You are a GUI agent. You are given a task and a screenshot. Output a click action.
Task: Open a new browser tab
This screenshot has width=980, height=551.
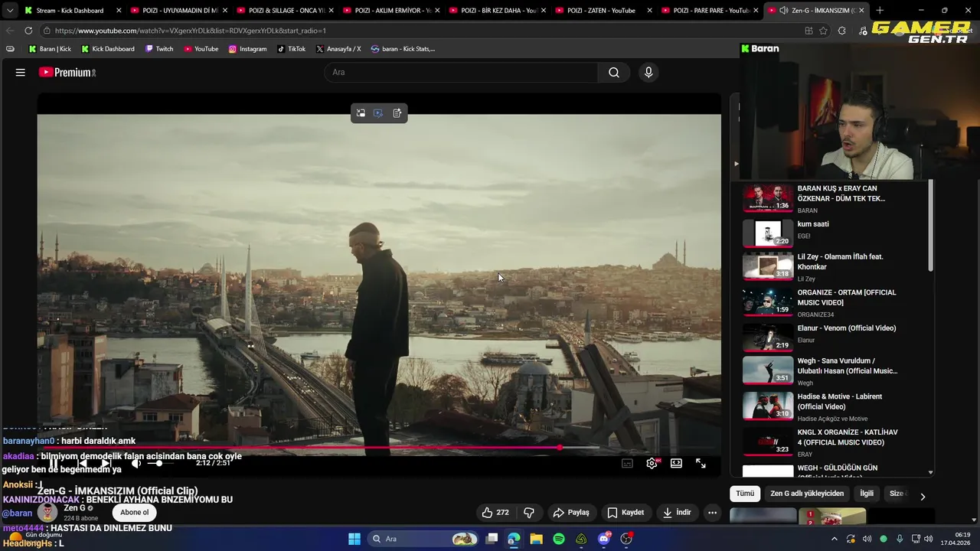880,11
